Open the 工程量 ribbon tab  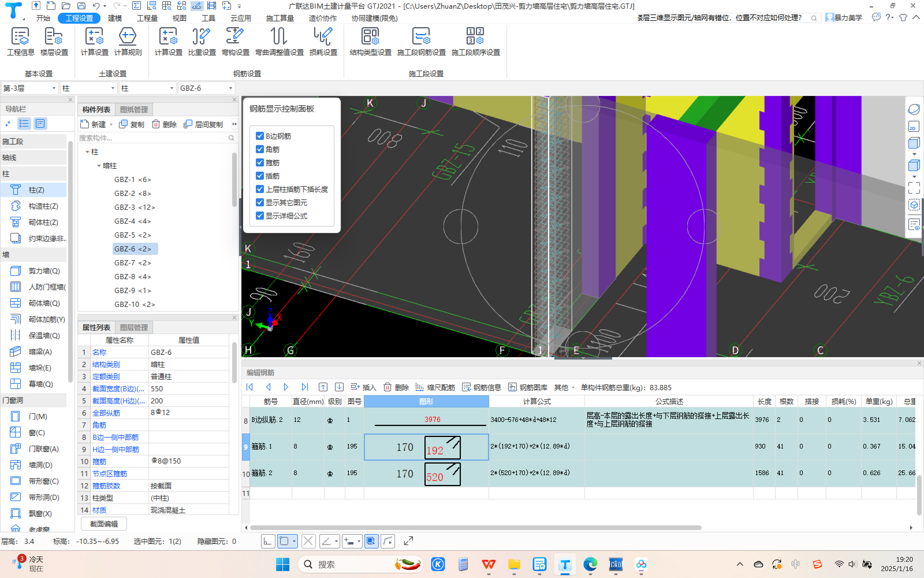[147, 18]
